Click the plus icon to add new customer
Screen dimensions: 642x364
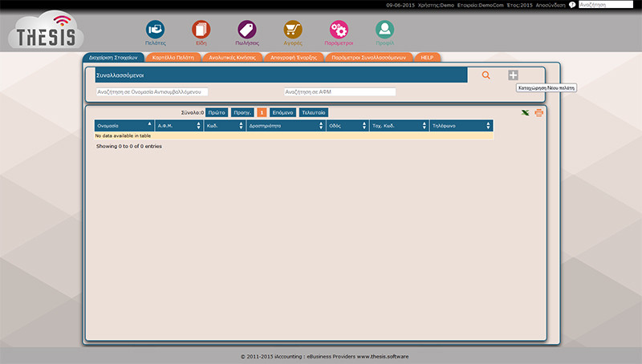click(x=513, y=75)
